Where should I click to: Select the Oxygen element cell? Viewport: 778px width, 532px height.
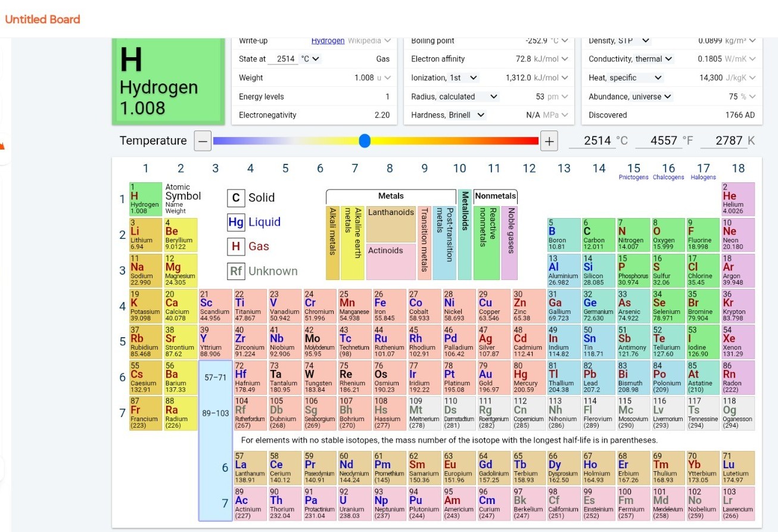point(668,235)
